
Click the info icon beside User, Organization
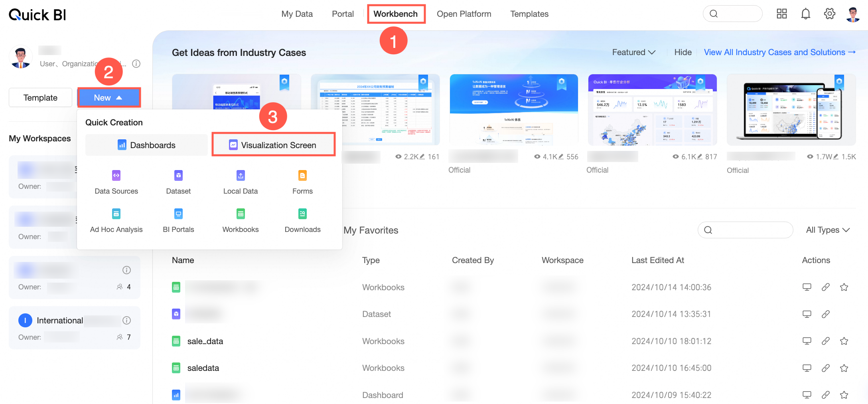point(136,64)
